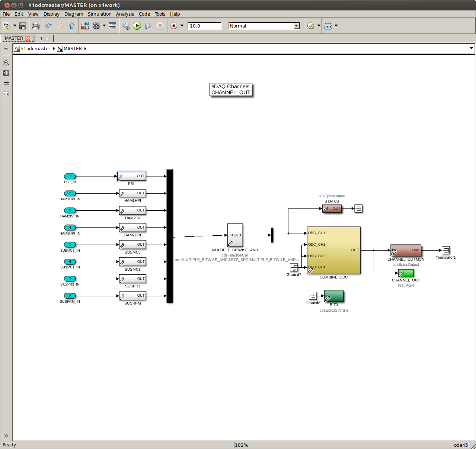Image resolution: width=476 pixels, height=449 pixels.
Task: Expand the gear icon dropdown arrow
Action: (x=104, y=26)
